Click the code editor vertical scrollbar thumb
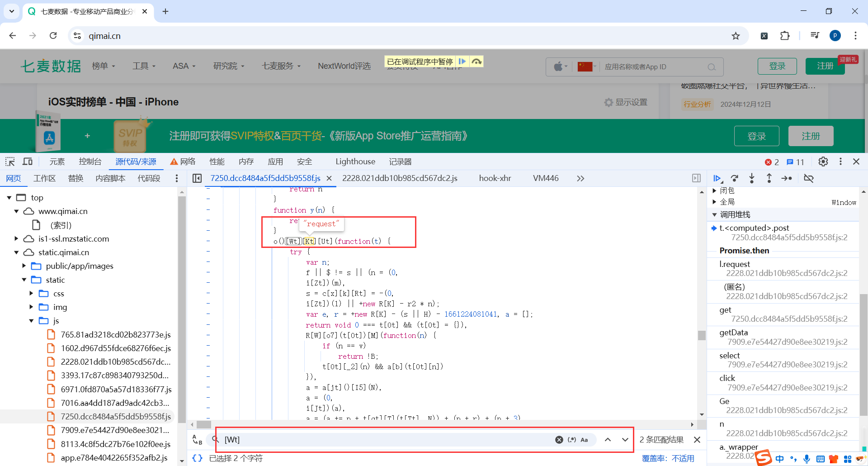This screenshot has width=868, height=466. [702, 335]
